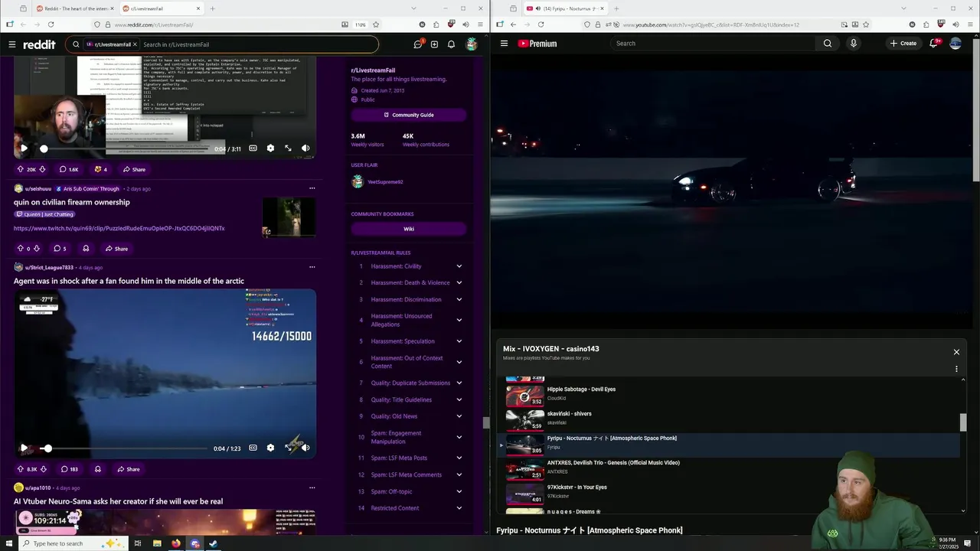Click the Quin69 | Just Chatting flair
Image resolution: width=980 pixels, height=551 pixels.
coord(45,214)
